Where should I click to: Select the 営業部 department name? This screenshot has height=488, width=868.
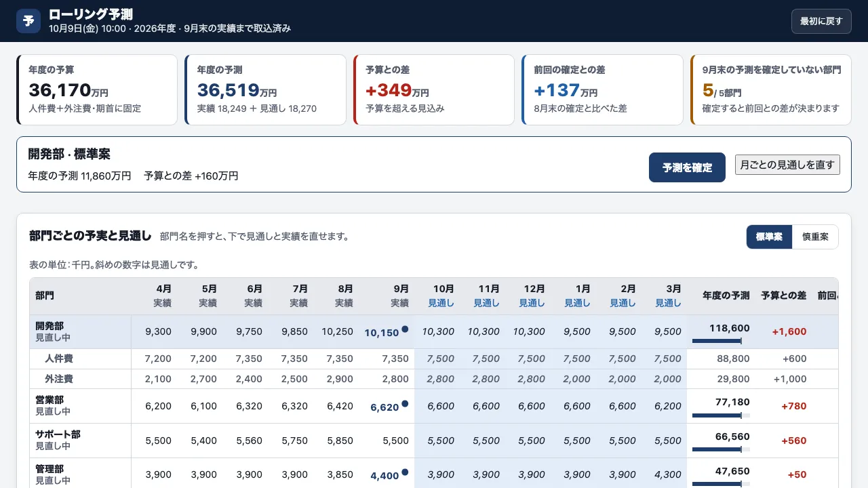tap(50, 401)
